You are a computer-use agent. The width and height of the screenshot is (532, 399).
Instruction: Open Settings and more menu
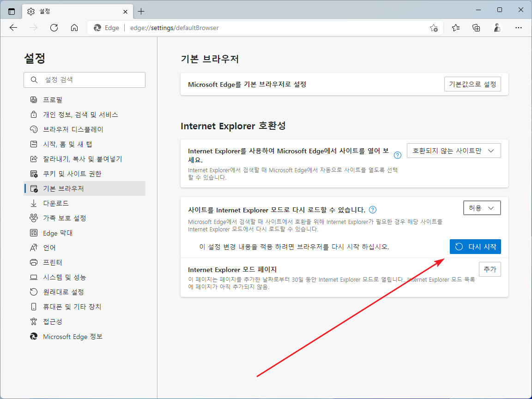click(518, 28)
